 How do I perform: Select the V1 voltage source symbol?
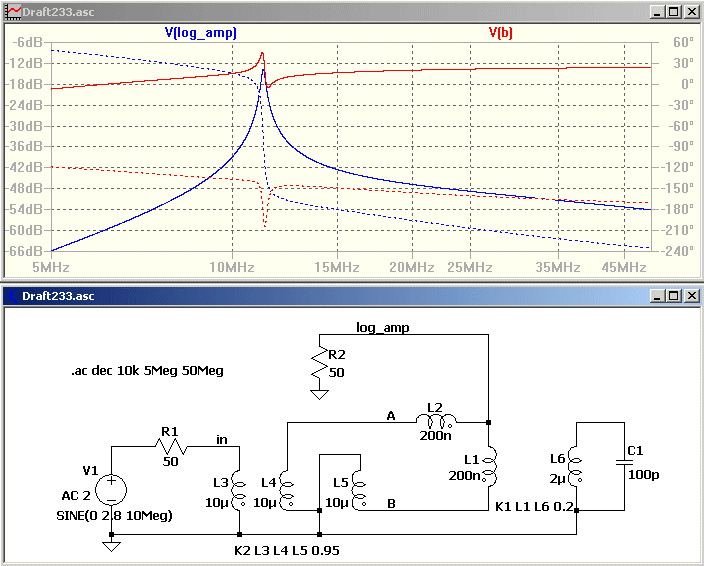coord(111,490)
